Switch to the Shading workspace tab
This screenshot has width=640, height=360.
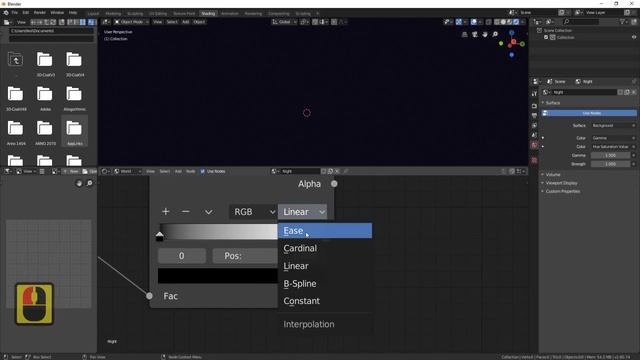click(208, 13)
